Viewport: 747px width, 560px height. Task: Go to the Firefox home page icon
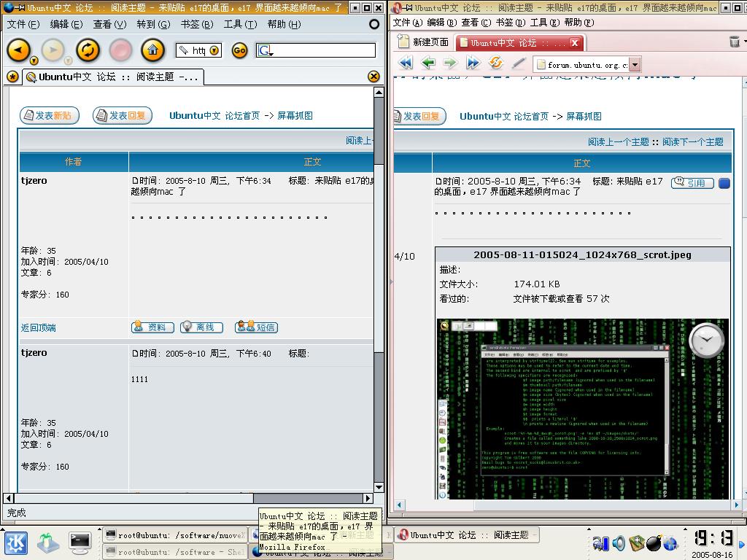(153, 50)
